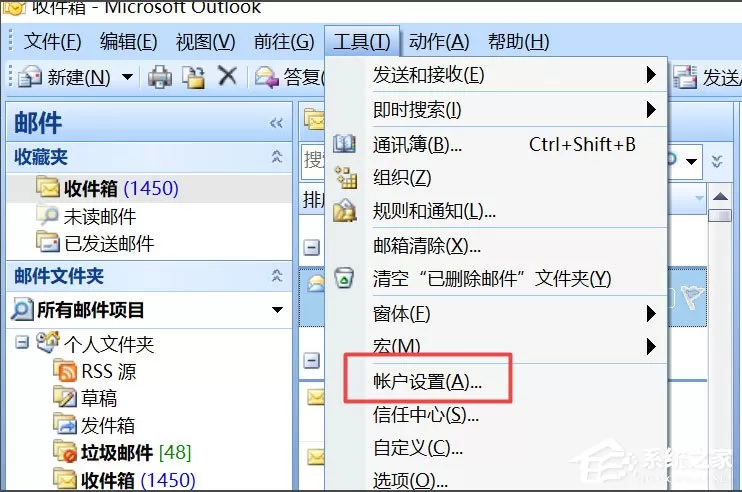Viewport: 742px width, 492px height.
Task: Select 组织(Z) menu entry
Action: click(495, 178)
